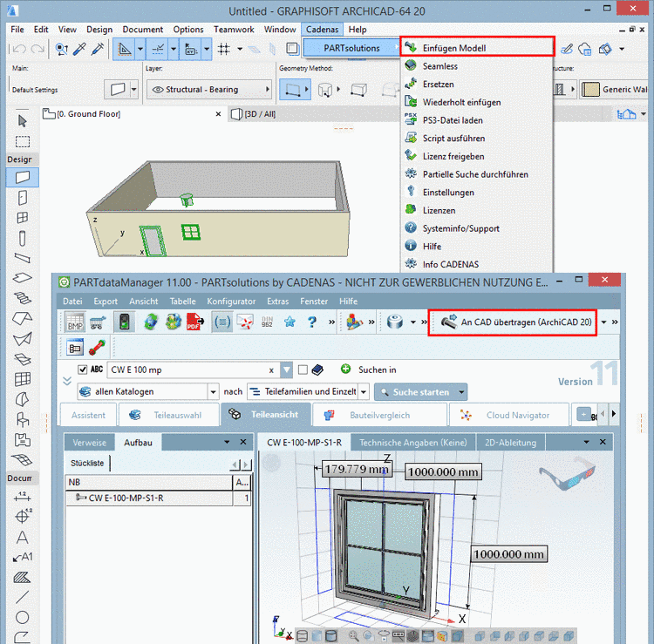Viewport: 654px width, 644px height.
Task: Open the Verweise tab in left panel
Action: point(89,443)
